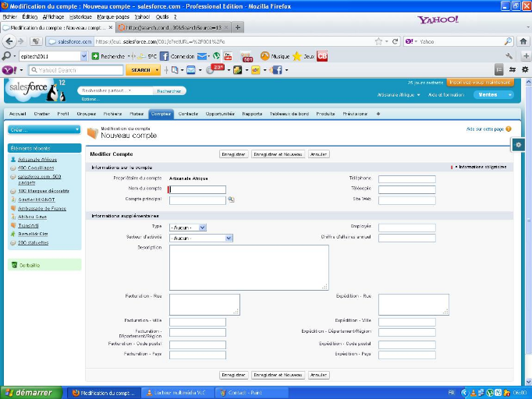Open the orange help icon for this page
The height and width of the screenshot is (399, 532).
click(509, 129)
